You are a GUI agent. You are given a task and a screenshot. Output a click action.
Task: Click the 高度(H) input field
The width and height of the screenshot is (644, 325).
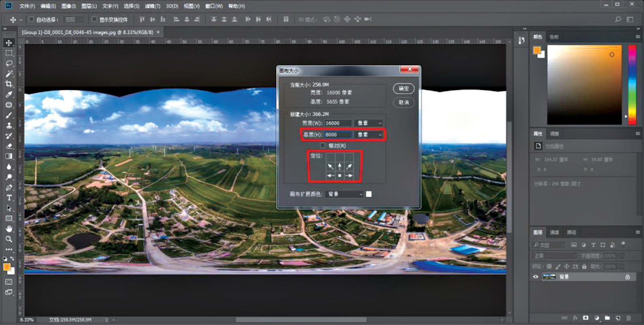[x=338, y=134]
